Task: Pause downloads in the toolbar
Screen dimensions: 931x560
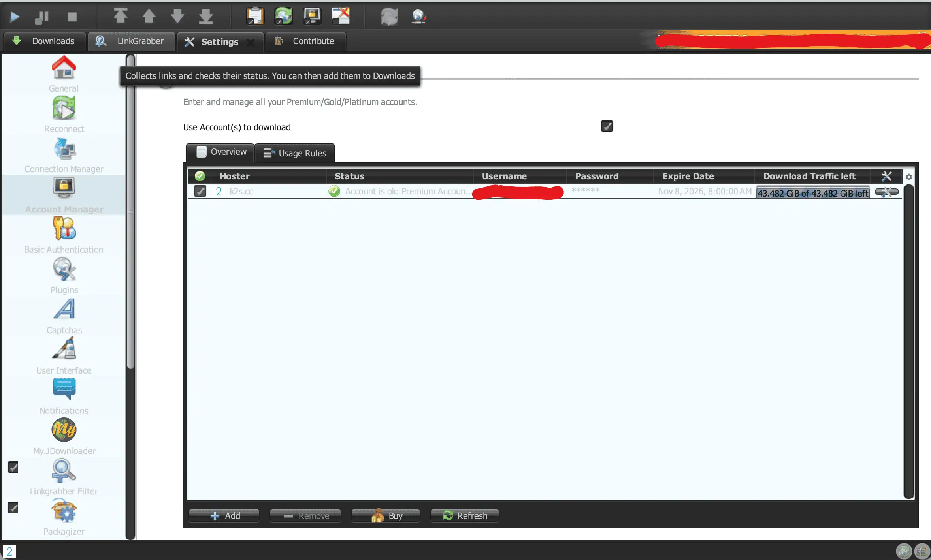Action: tap(42, 17)
